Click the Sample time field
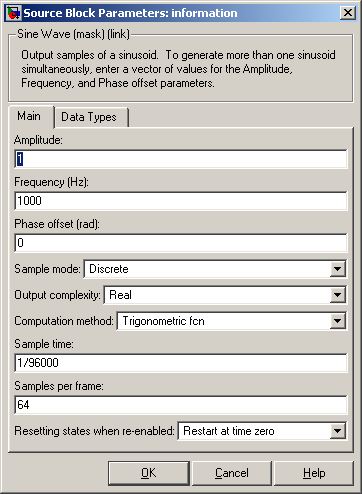Image resolution: width=362 pixels, height=494 pixels. coord(181,363)
